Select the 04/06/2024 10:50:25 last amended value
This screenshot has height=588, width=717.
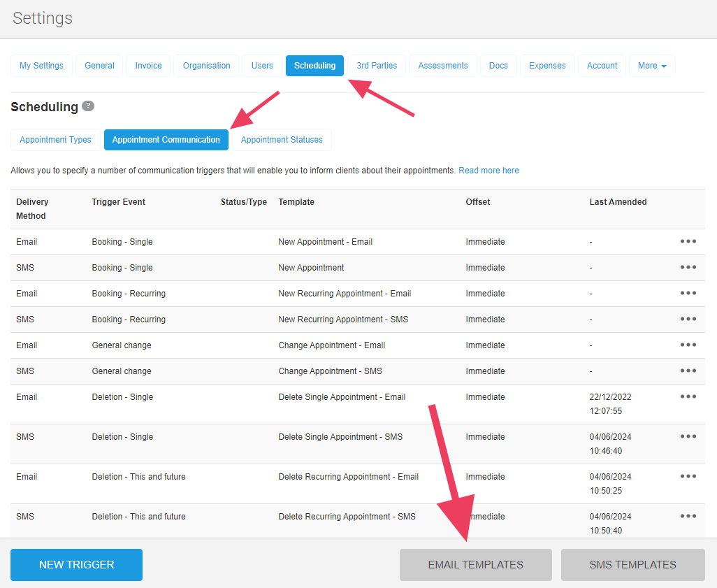pyautogui.click(x=611, y=483)
